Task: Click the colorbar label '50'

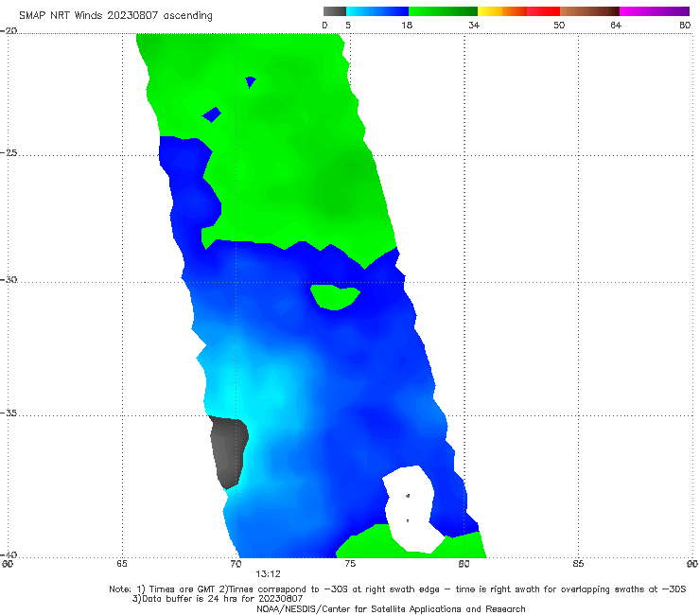Action: tap(559, 25)
